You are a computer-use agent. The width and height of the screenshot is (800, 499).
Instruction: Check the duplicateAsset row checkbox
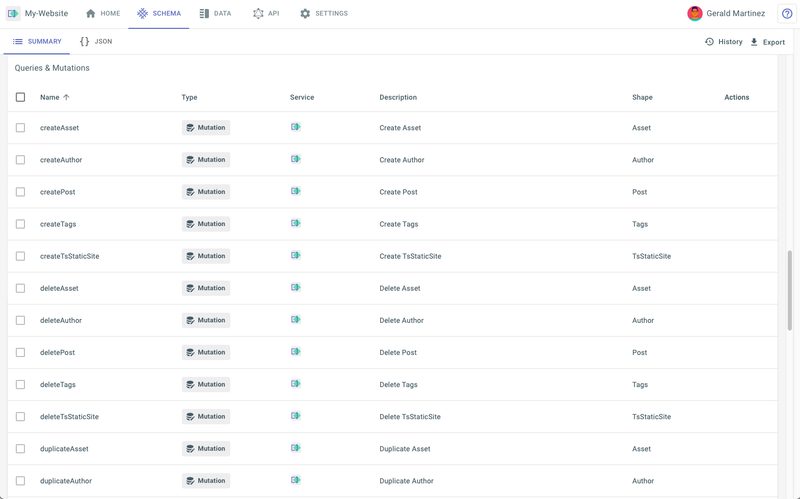(x=20, y=449)
